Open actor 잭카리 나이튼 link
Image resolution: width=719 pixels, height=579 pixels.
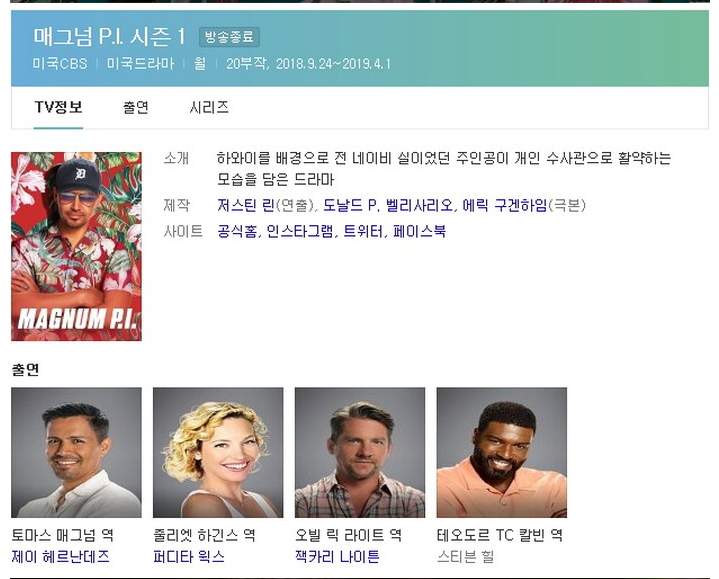337,557
